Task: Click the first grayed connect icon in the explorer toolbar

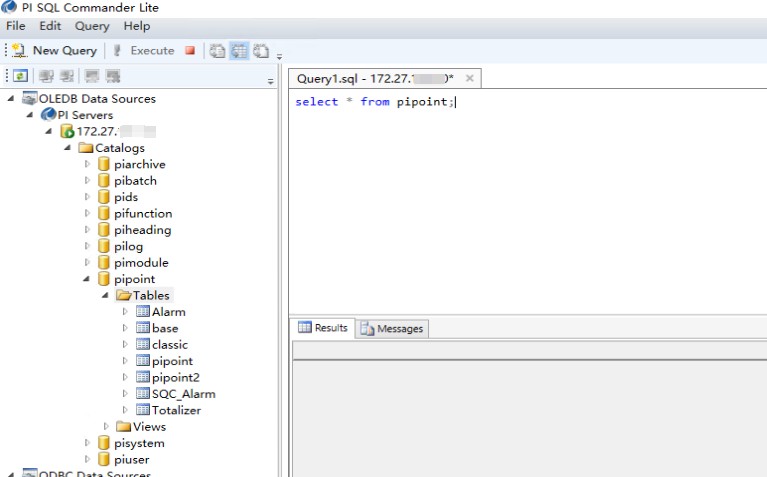Action: [x=46, y=76]
